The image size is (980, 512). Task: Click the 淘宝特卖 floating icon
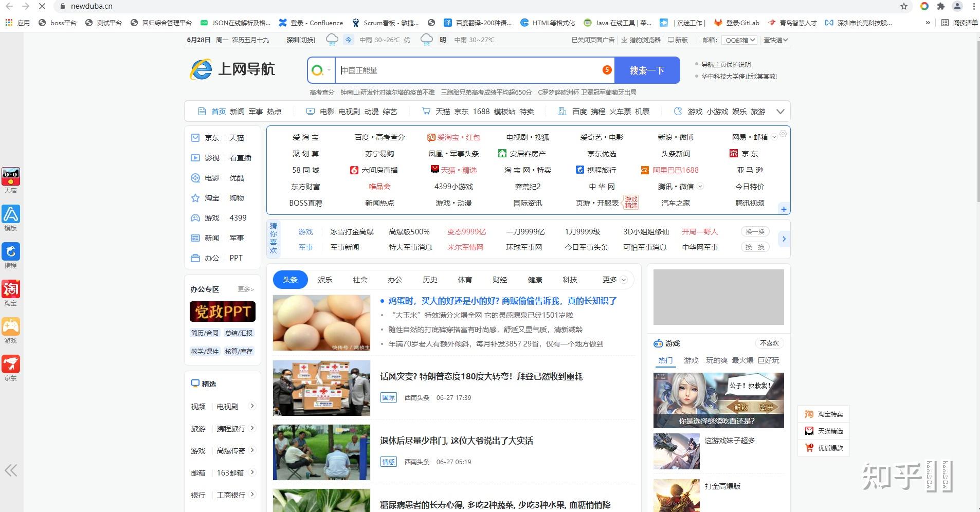coord(809,414)
